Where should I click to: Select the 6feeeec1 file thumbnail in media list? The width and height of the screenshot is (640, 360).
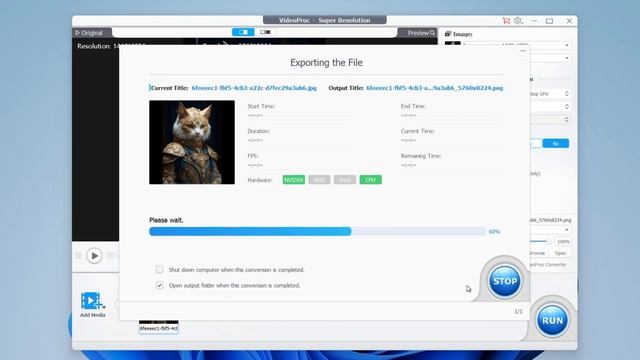(159, 327)
